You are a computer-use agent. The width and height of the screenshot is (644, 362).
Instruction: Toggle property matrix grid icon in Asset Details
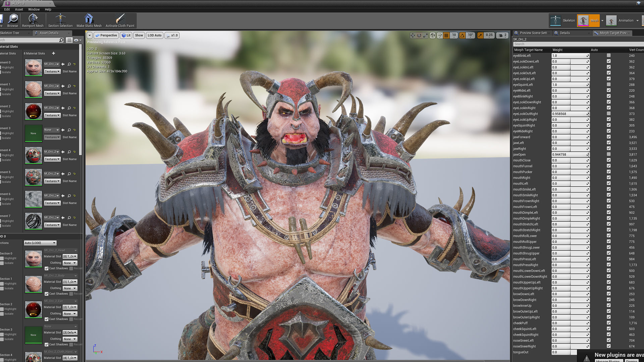point(69,40)
